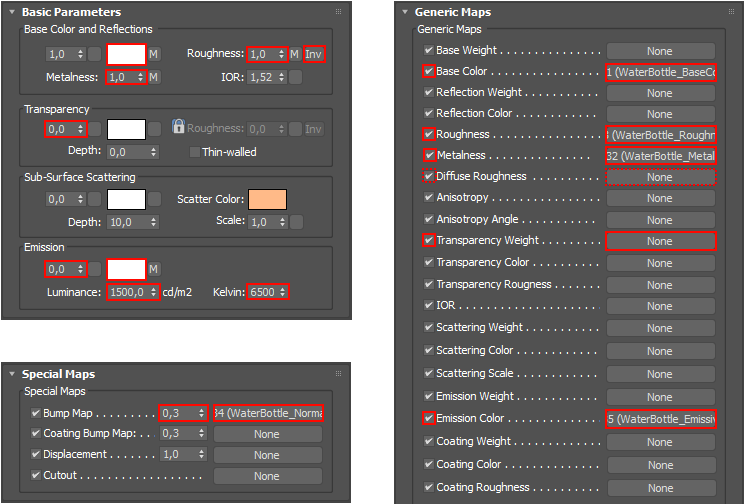This screenshot has height=504, width=744.
Task: Click the Roughness value spinner
Action: pos(267,54)
